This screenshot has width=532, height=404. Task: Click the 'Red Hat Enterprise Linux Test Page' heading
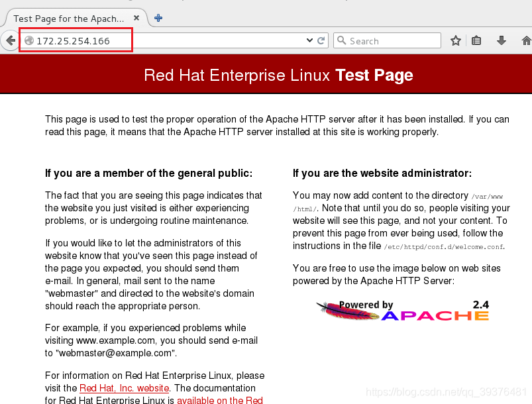(x=278, y=75)
